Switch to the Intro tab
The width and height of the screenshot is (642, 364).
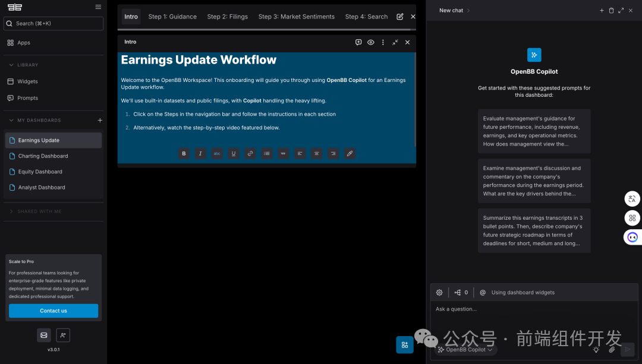pyautogui.click(x=131, y=17)
